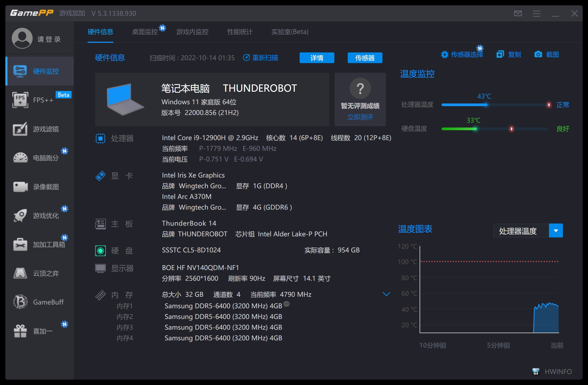This screenshot has height=385, width=588.
Task: Click the Intel Arc A370M entry
Action: click(x=187, y=197)
